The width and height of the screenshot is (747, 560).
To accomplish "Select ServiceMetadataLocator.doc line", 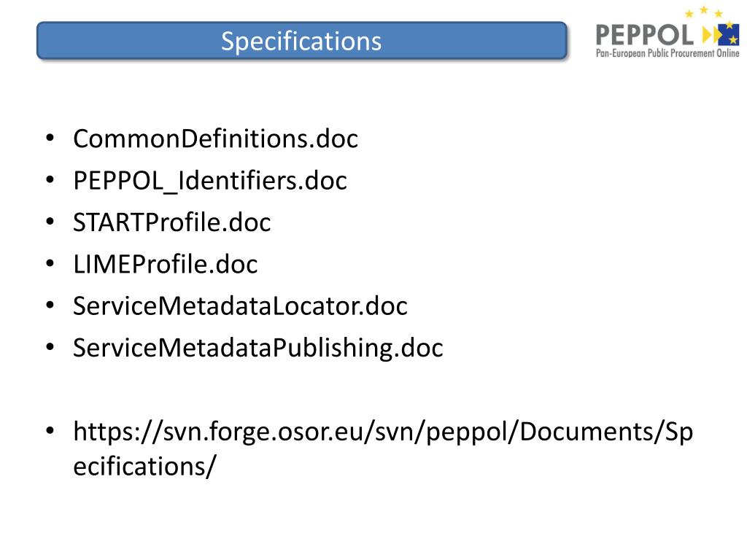I will click(x=240, y=306).
